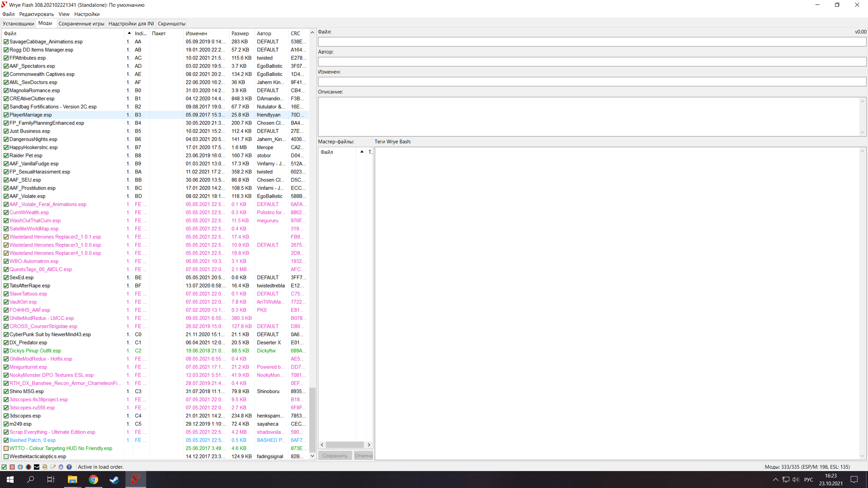Toggle the Bashed Patch, 0.esp checkbox
The height and width of the screenshot is (488, 868).
click(6, 440)
